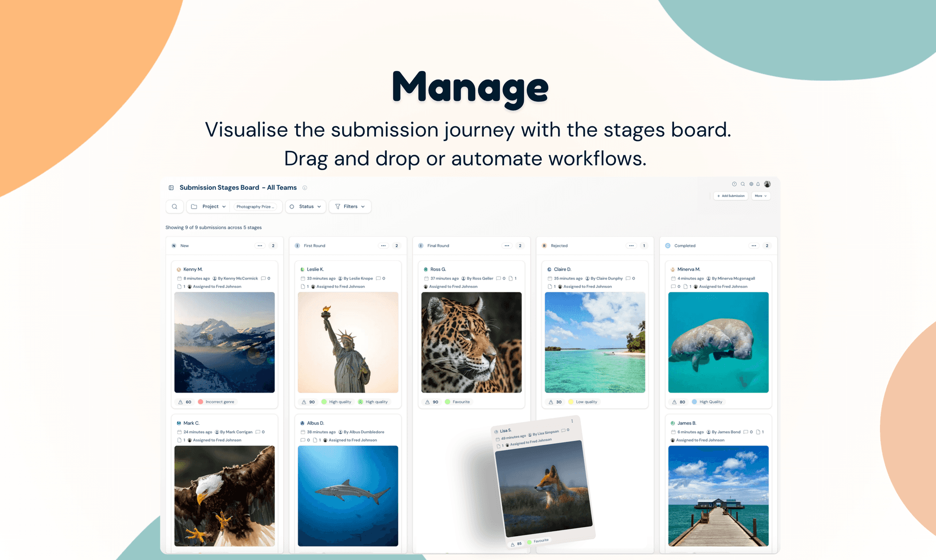Open the Status dropdown
936x560 pixels.
click(x=305, y=206)
